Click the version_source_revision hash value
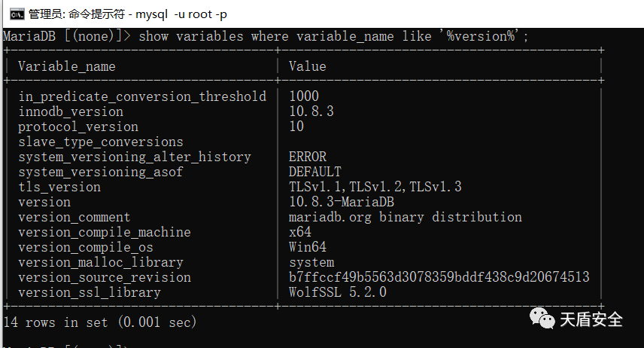The height and width of the screenshot is (348, 644). click(439, 277)
